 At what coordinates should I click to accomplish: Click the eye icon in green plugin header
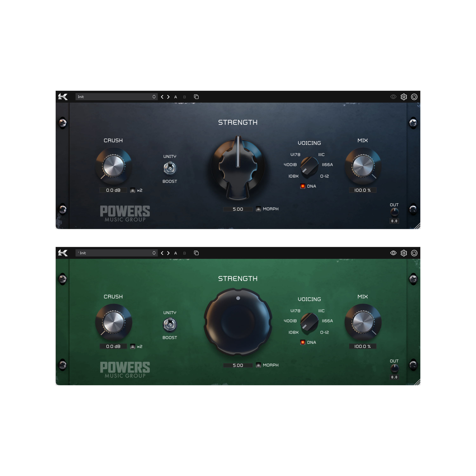coord(393,253)
